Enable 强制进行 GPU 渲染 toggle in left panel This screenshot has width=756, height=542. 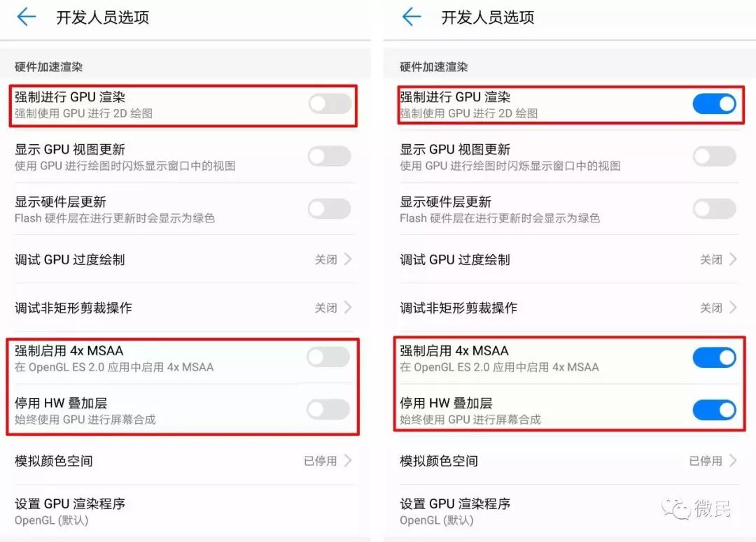tap(330, 104)
